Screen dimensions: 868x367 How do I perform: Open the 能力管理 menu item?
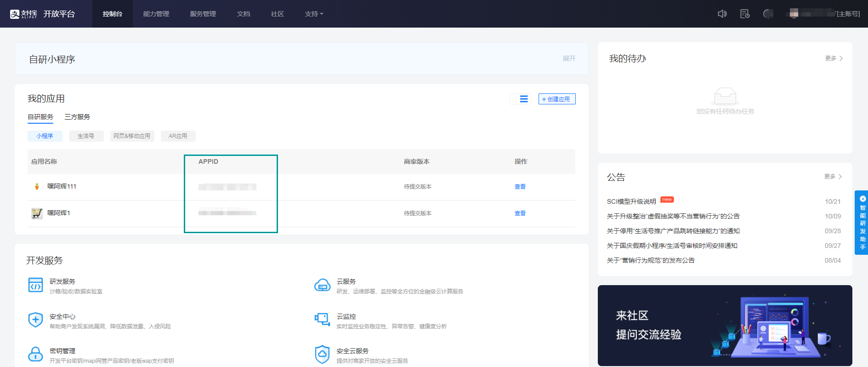tap(156, 14)
